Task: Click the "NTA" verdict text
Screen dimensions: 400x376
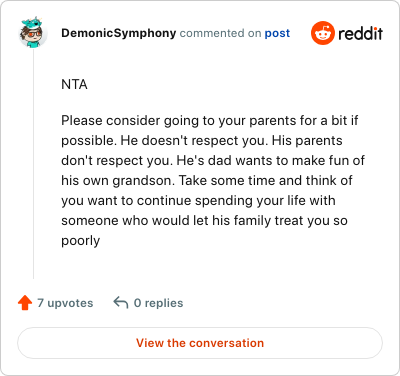Action: tap(74, 85)
